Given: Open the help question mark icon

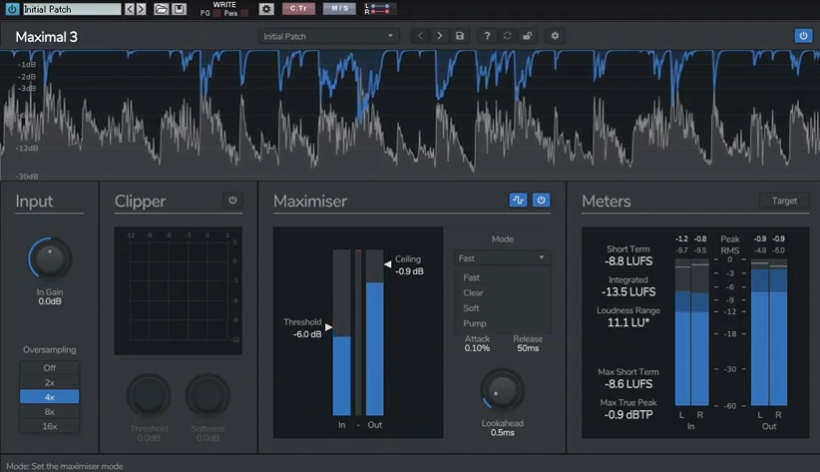Looking at the screenshot, I should (488, 36).
